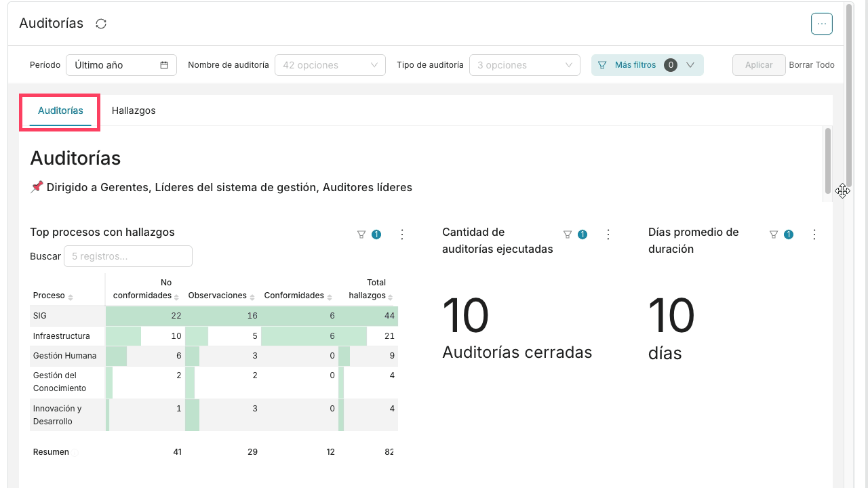Open Nombre de auditoría dropdown
Screen dimensions: 868x488
coord(330,65)
